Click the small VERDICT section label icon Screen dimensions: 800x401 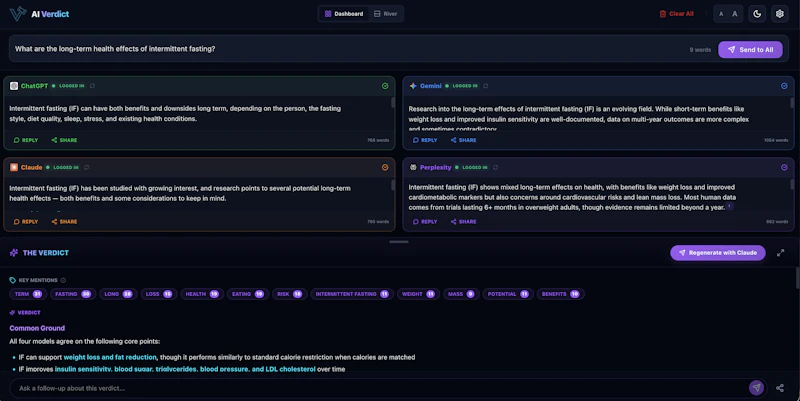point(12,312)
